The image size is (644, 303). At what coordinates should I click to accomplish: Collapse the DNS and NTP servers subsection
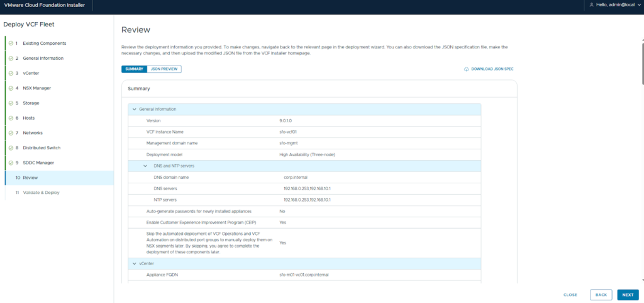click(146, 166)
